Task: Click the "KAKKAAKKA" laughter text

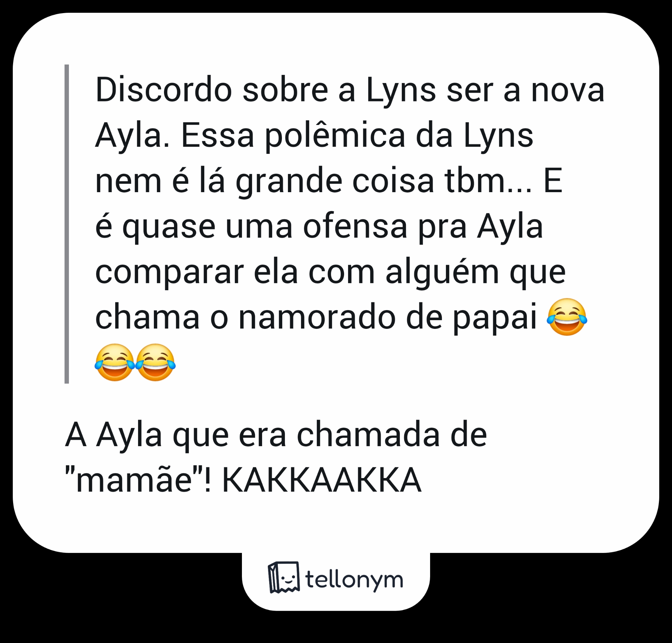Action: [x=322, y=480]
